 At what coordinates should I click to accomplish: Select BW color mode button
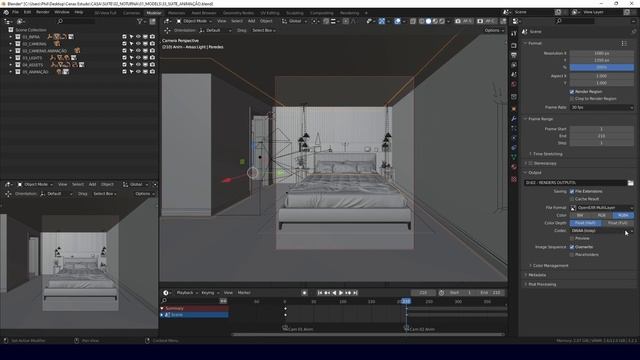[x=580, y=216]
